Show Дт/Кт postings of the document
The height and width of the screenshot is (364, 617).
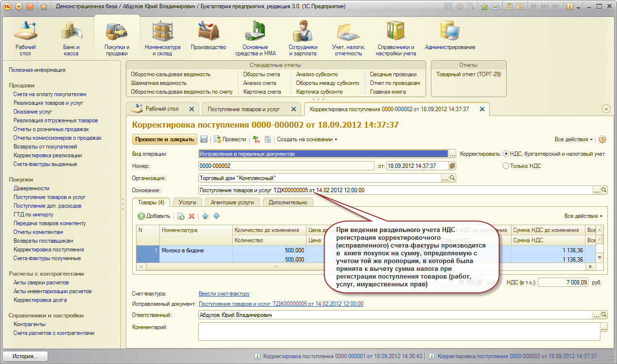coord(257,139)
